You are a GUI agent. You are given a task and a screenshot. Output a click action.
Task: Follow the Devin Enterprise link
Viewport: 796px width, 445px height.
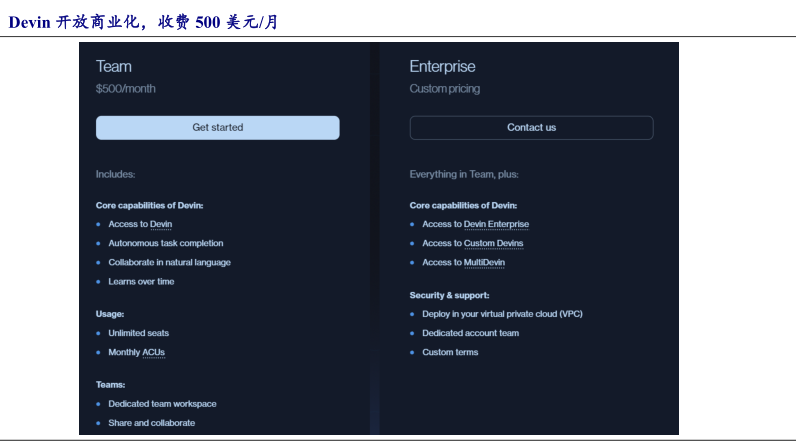point(496,224)
